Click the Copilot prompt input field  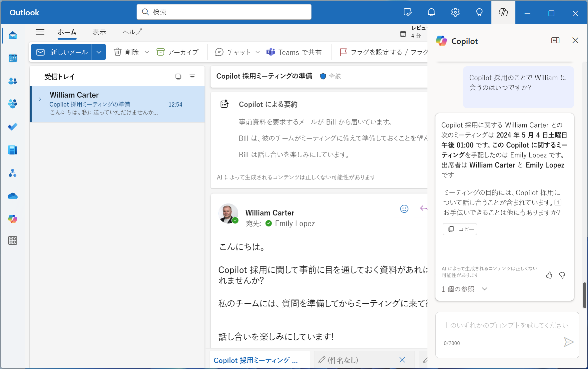point(507,335)
